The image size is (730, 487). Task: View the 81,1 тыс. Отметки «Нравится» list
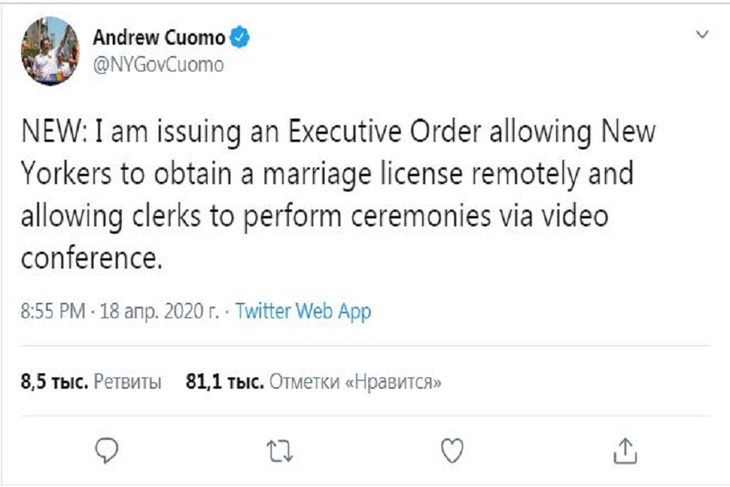point(314,382)
